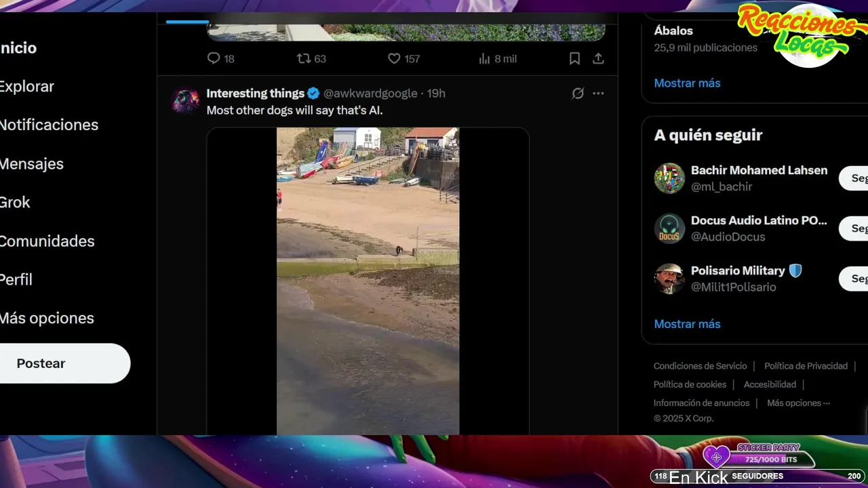Image resolution: width=868 pixels, height=488 pixels.
Task: View analytics showing 8 mil views
Action: (x=498, y=59)
